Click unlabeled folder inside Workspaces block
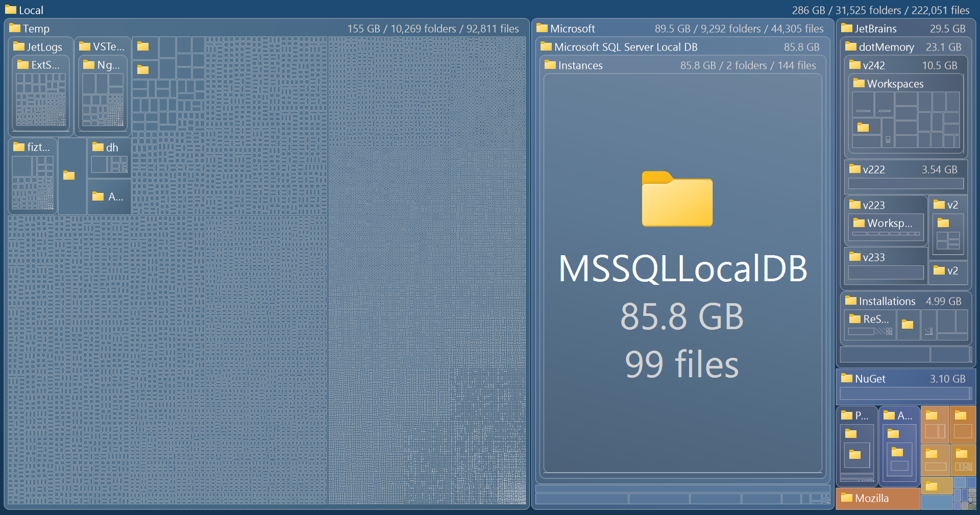980x515 pixels. click(863, 127)
